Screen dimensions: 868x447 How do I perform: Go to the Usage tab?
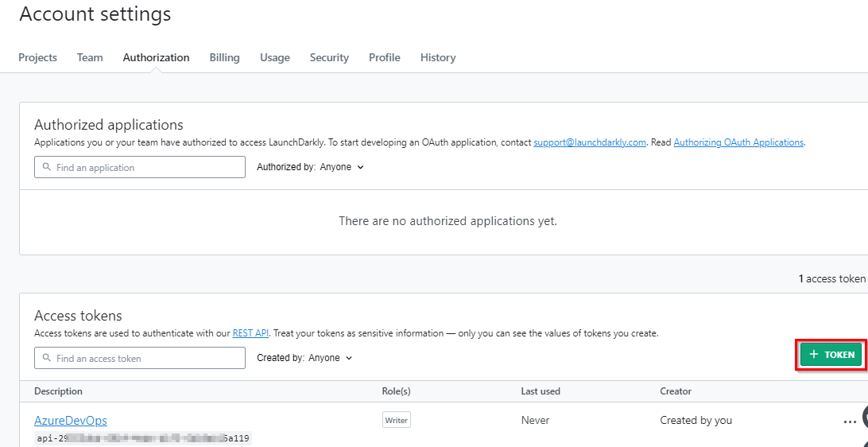(x=275, y=57)
